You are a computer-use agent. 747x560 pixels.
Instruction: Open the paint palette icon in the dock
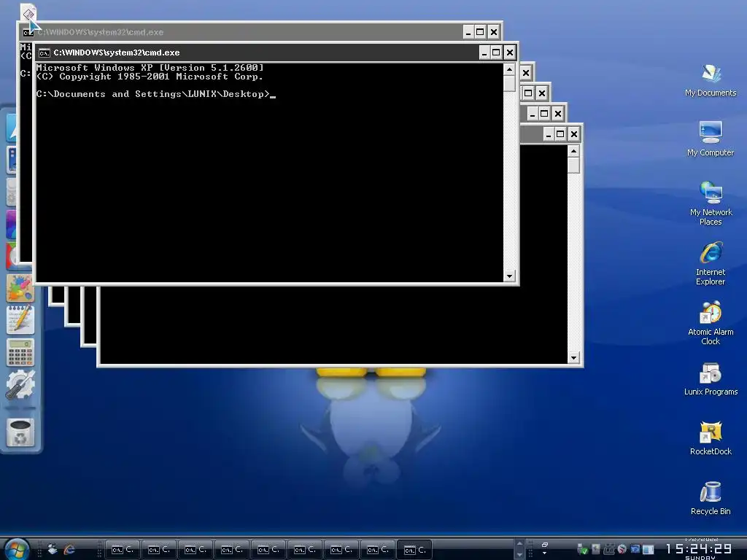[x=20, y=288]
